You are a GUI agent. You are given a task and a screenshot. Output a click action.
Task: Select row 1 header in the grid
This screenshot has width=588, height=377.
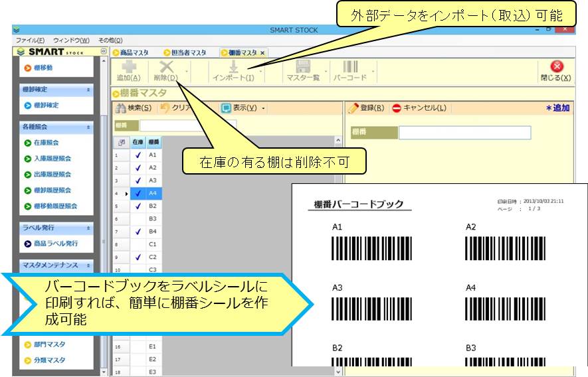[122, 155]
